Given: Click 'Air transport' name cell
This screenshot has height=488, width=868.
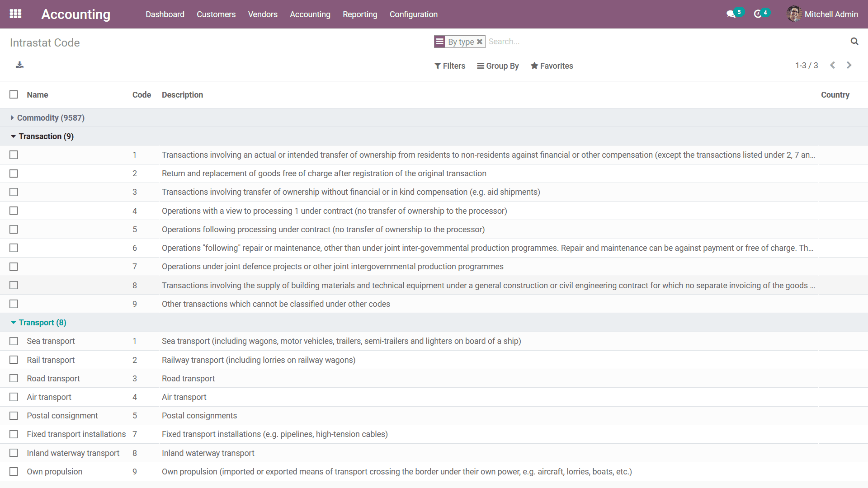Looking at the screenshot, I should point(49,397).
